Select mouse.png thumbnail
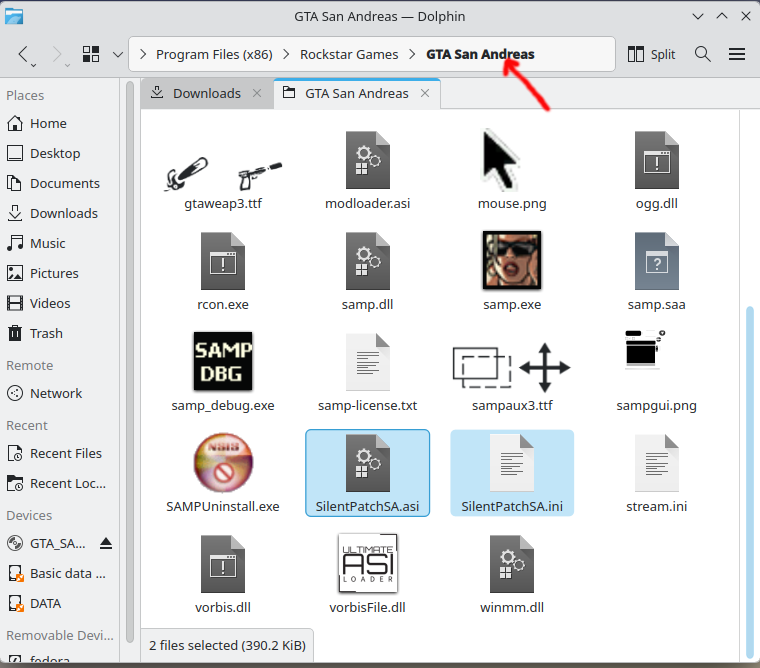This screenshot has width=760, height=668. (x=501, y=160)
